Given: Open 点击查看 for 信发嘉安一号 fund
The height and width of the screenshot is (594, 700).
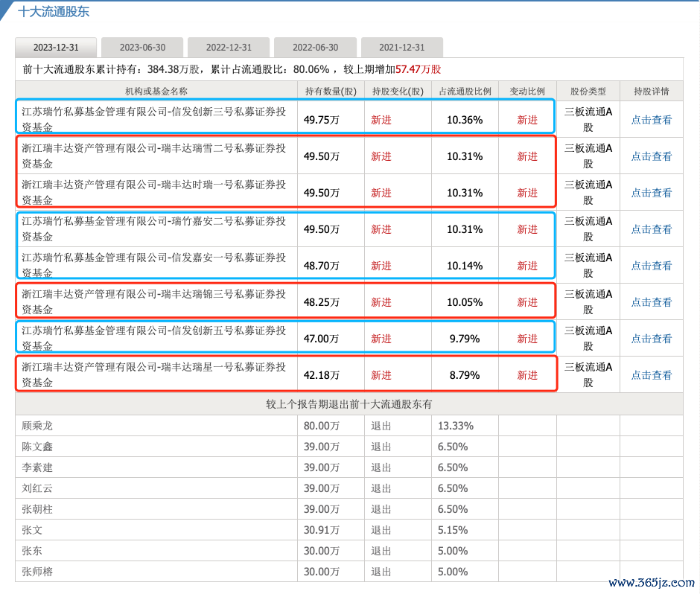Looking at the screenshot, I should pos(652,266).
